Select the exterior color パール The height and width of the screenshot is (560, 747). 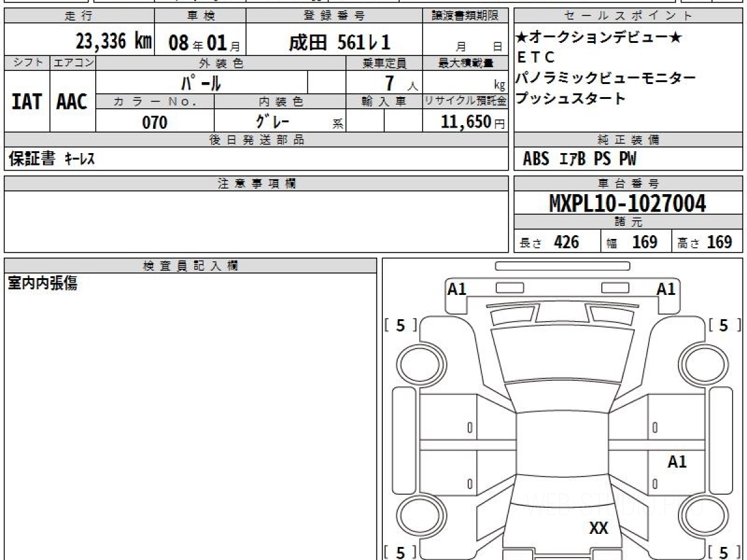pos(200,82)
